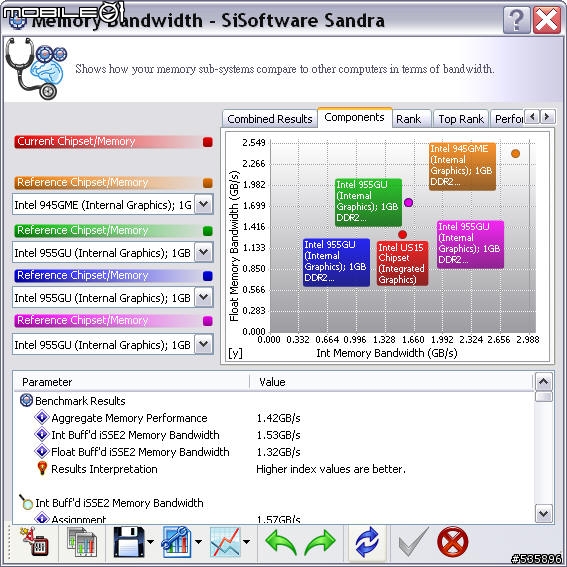Click the Benchmark Results gear icon

pos(26,400)
